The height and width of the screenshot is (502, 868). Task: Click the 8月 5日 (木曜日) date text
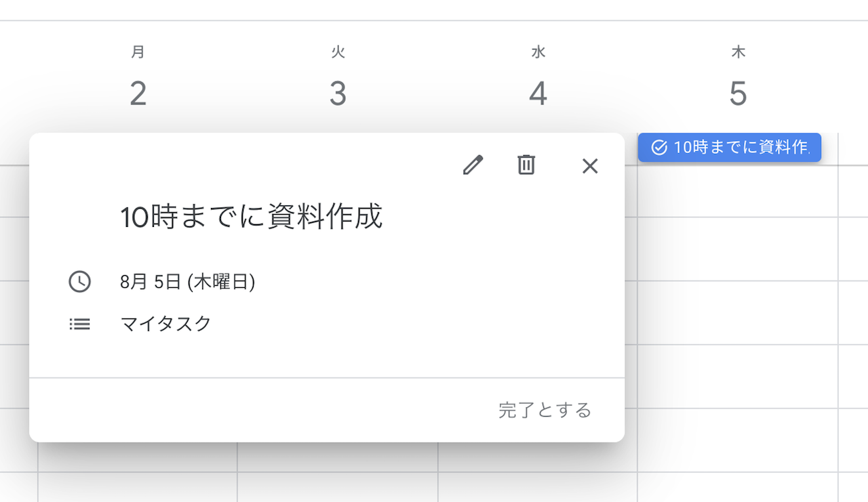[187, 281]
